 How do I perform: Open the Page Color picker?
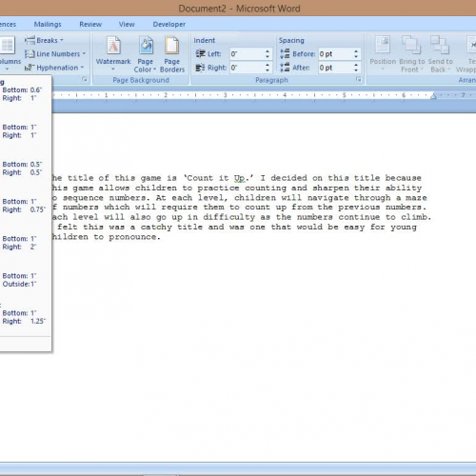(146, 54)
